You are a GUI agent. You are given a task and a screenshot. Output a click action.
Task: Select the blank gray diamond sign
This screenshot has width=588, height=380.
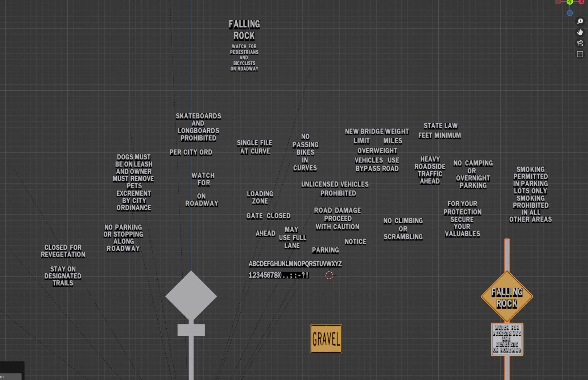(191, 296)
